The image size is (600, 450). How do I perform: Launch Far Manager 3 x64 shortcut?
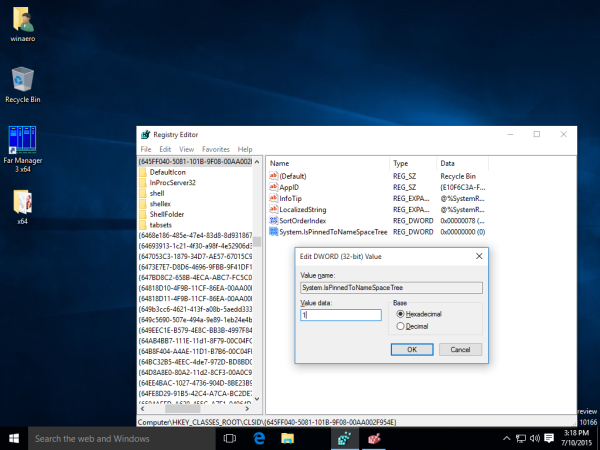pos(23,149)
